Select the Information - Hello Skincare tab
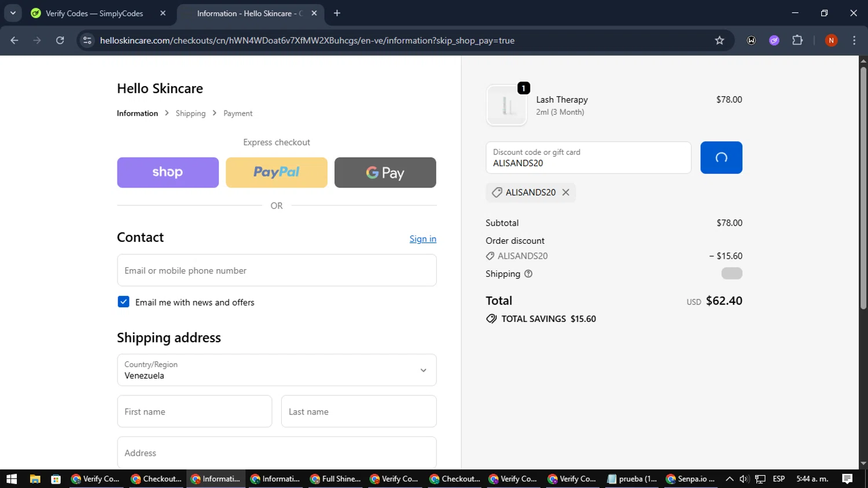This screenshot has width=868, height=488. click(x=249, y=13)
